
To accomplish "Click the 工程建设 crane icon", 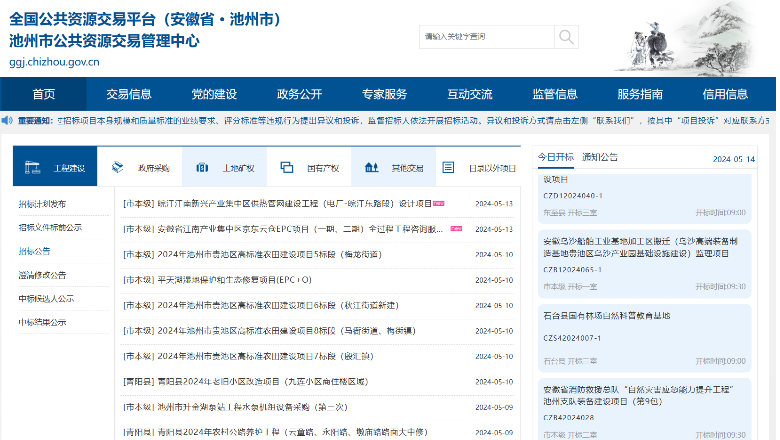I will (31, 167).
